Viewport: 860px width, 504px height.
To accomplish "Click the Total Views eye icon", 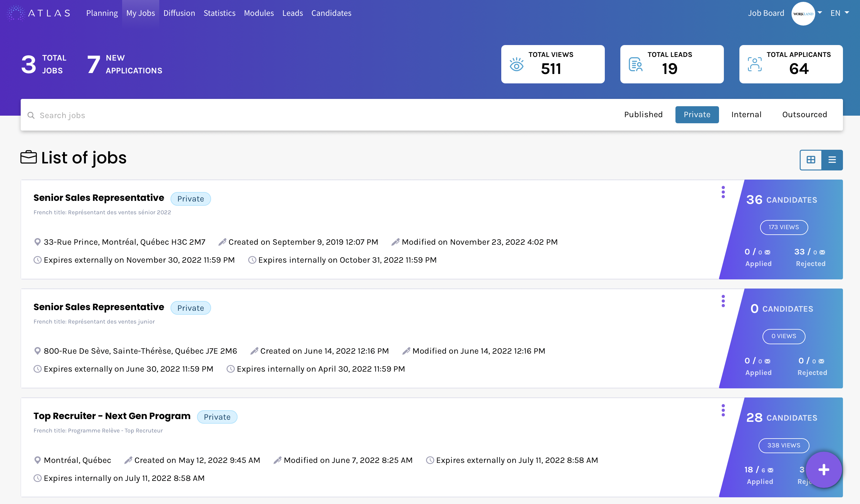I will pyautogui.click(x=516, y=65).
